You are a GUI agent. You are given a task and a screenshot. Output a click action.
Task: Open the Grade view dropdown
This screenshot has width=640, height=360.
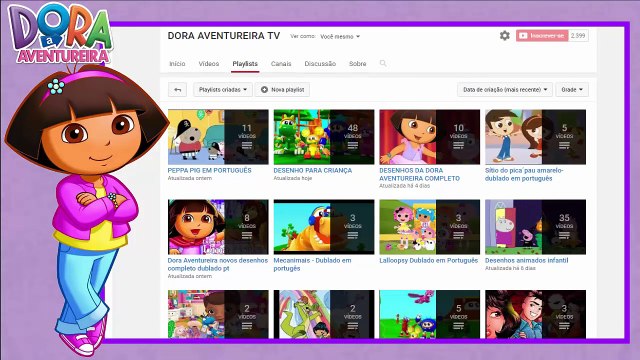(x=572, y=90)
